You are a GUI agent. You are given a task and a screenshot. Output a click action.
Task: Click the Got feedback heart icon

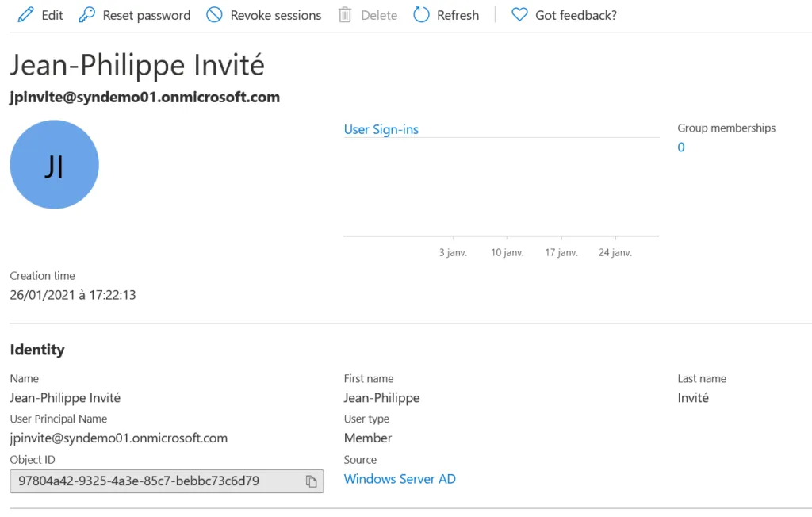tap(519, 15)
